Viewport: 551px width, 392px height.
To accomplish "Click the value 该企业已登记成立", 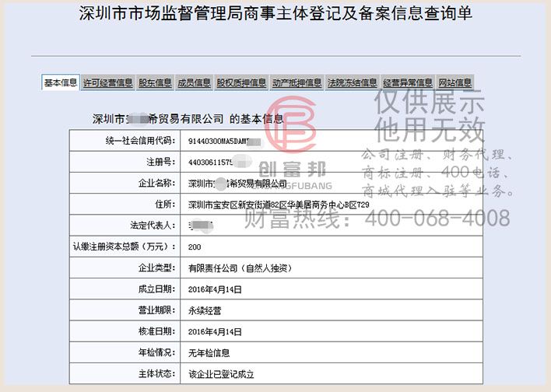I will [x=221, y=374].
